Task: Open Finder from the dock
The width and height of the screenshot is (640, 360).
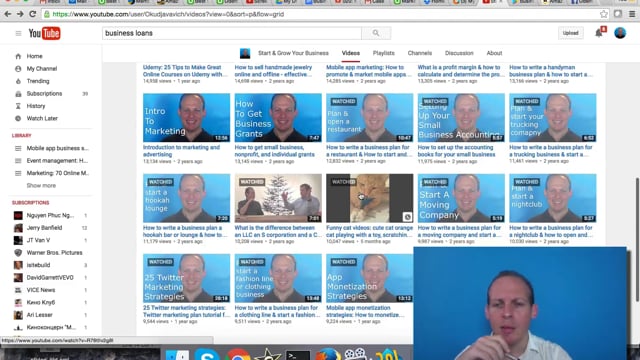Action: [177, 355]
